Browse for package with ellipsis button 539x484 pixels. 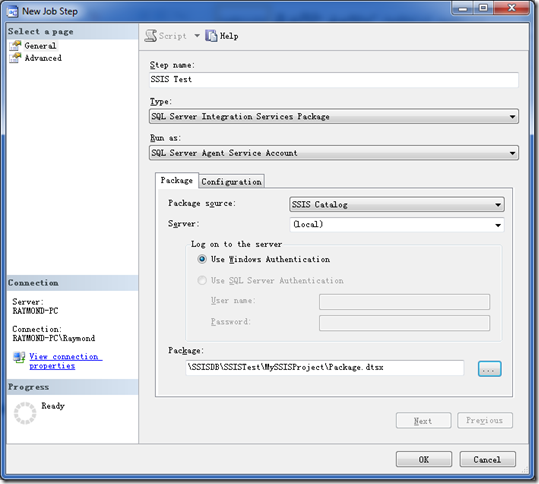point(489,369)
